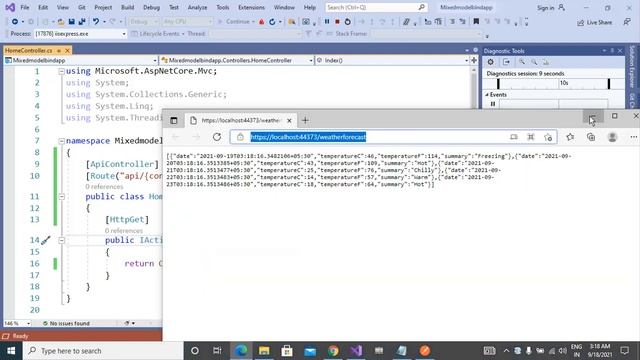Click the Save file toolbar icon
640x360 pixels.
[x=71, y=22]
